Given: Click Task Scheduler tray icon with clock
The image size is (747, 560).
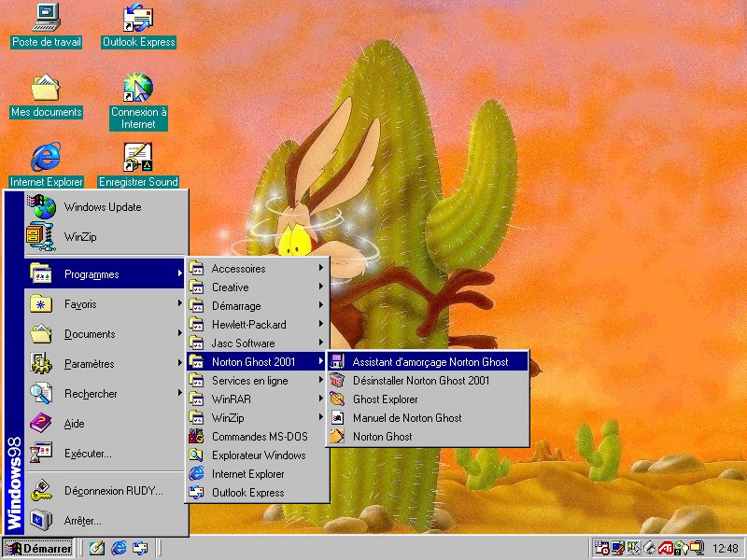Looking at the screenshot, I should pyautogui.click(x=601, y=548).
